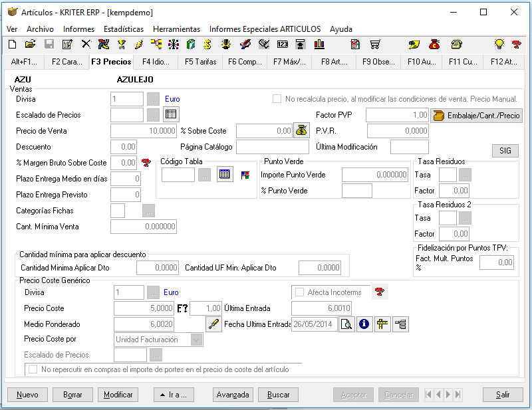Switch to the F10 Au... tab
The height and width of the screenshot is (410, 532).
coord(422,62)
